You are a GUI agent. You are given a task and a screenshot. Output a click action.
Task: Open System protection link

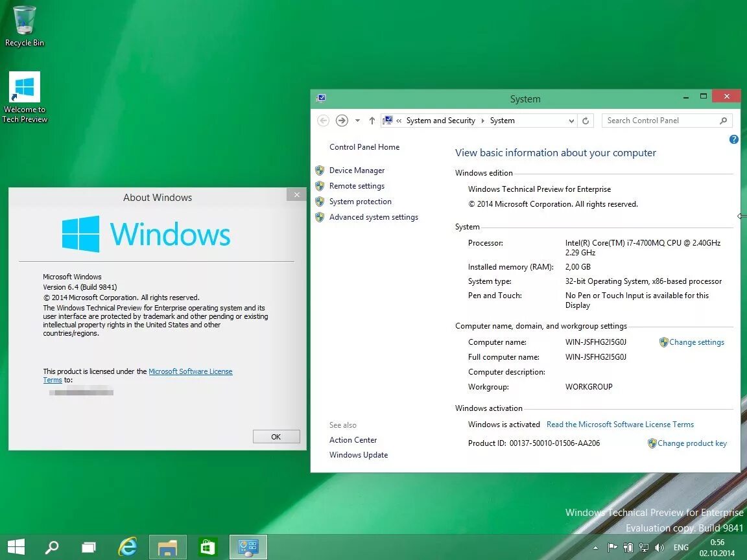(x=360, y=202)
